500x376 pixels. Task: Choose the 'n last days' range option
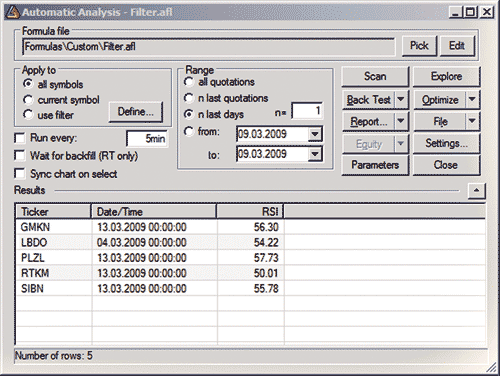coord(189,114)
